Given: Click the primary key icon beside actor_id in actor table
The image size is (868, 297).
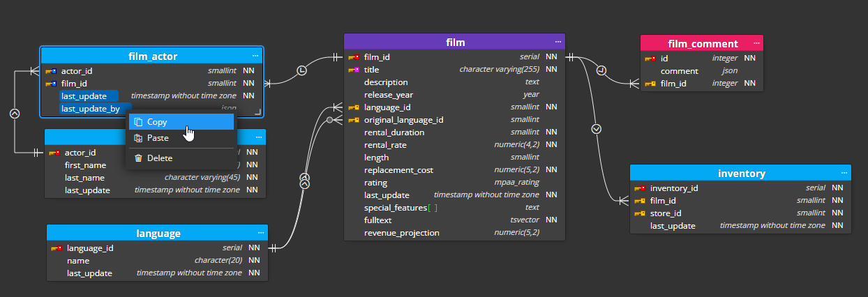Looking at the screenshot, I should tap(54, 153).
